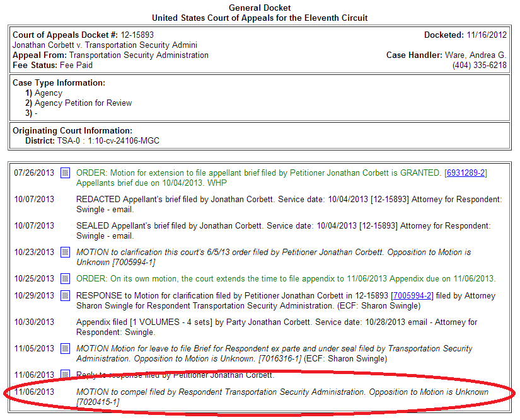Select the 10/30/2013 Appendix filed entry
Viewport: 520px width, 420px height.
(276, 322)
